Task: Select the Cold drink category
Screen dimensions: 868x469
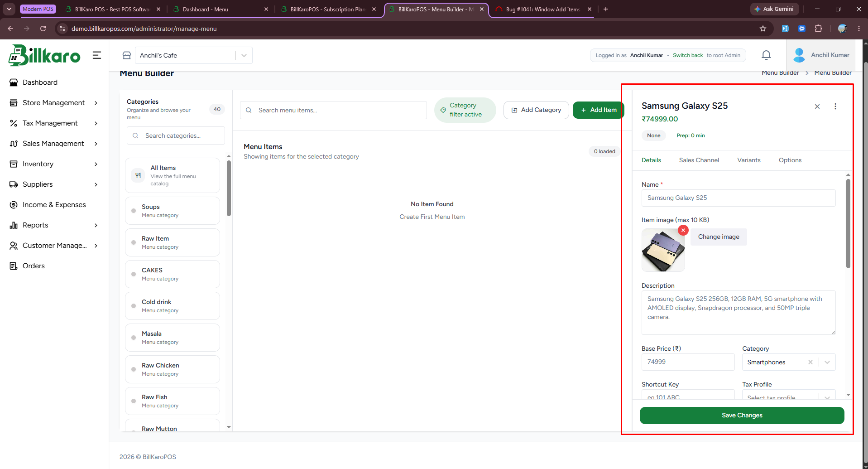Action: point(173,306)
